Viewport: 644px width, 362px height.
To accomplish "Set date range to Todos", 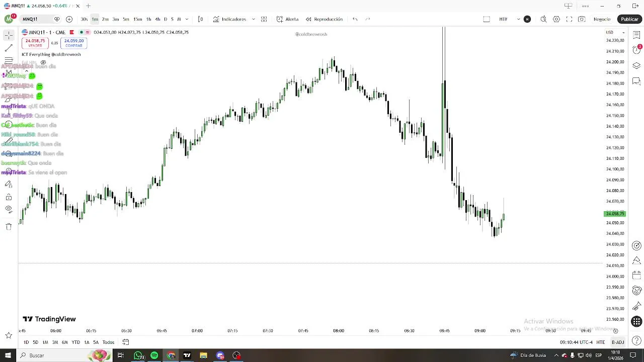I will [x=108, y=342].
